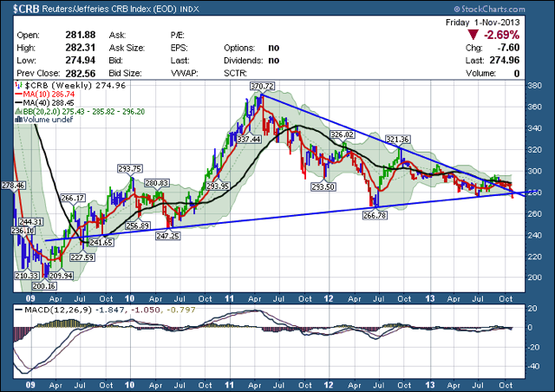Click the 209.94 price label

pos(62,276)
